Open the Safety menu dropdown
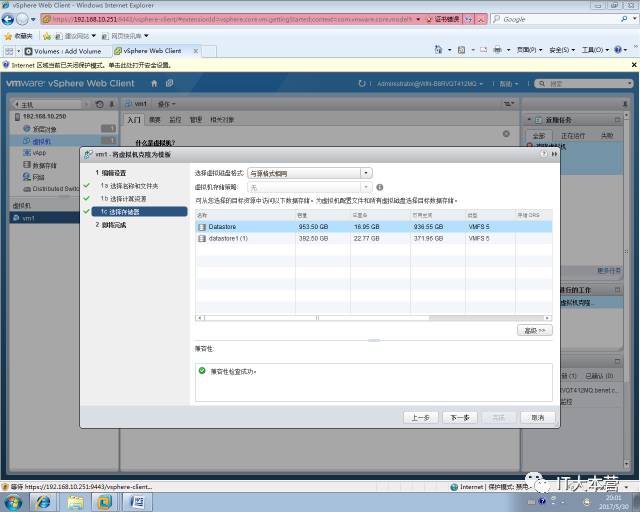 (562, 50)
